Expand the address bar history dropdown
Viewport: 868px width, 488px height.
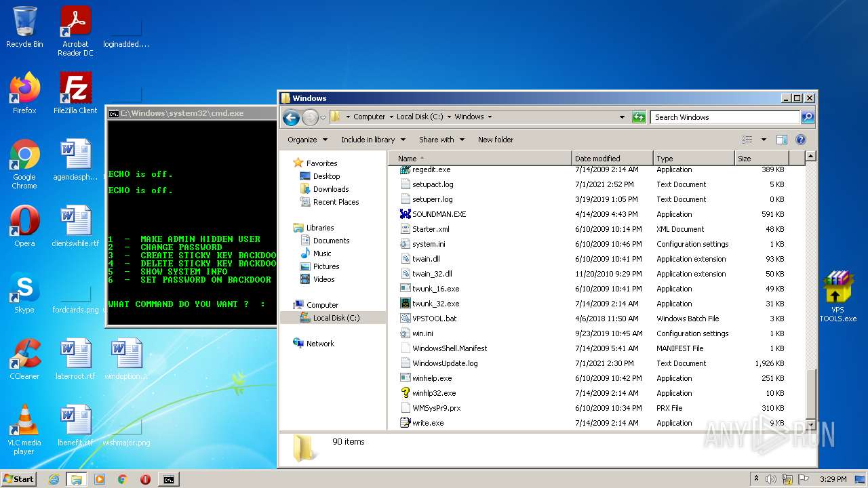(622, 117)
